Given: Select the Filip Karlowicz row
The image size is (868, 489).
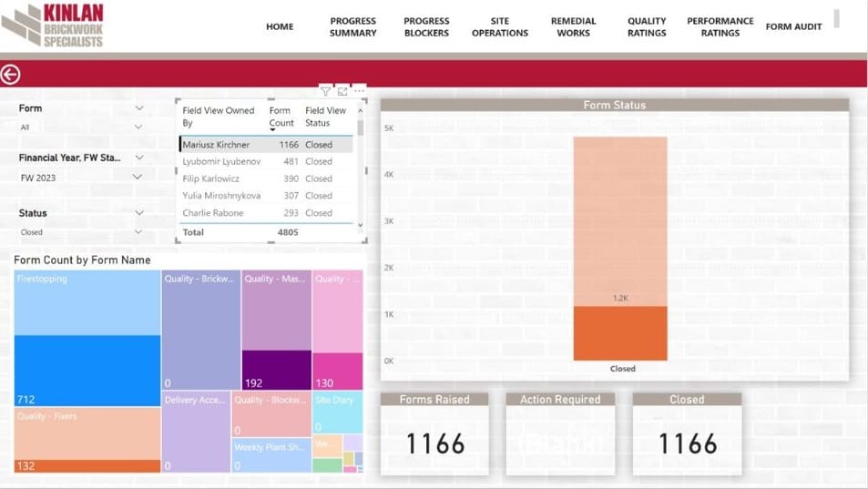Looking at the screenshot, I should pyautogui.click(x=266, y=178).
